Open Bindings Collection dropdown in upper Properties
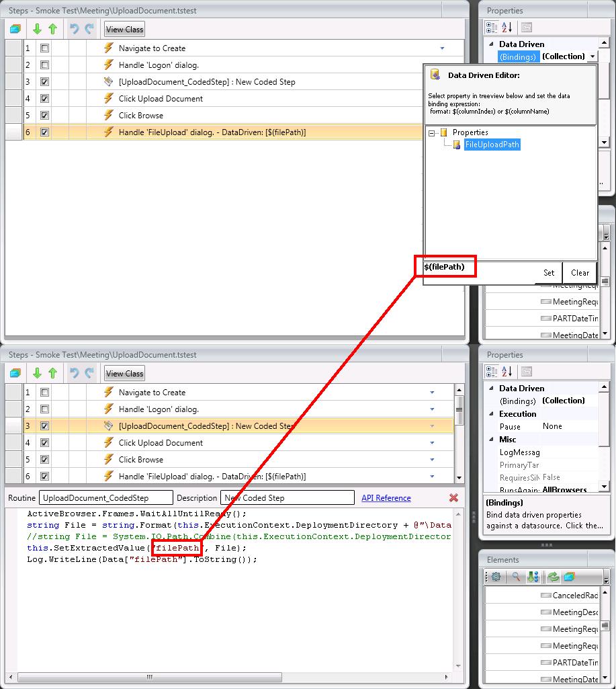Screen dimensions: 616x689 click(592, 56)
